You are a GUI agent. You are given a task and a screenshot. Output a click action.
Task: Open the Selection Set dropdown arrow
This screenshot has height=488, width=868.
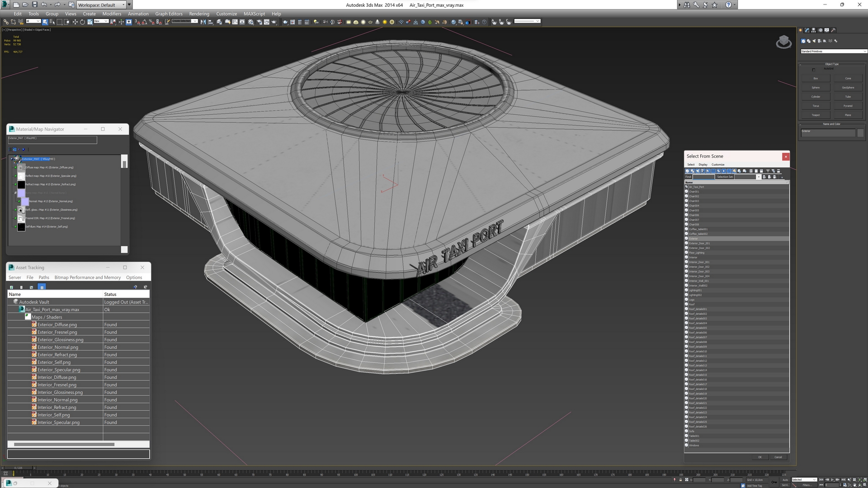coord(759,177)
